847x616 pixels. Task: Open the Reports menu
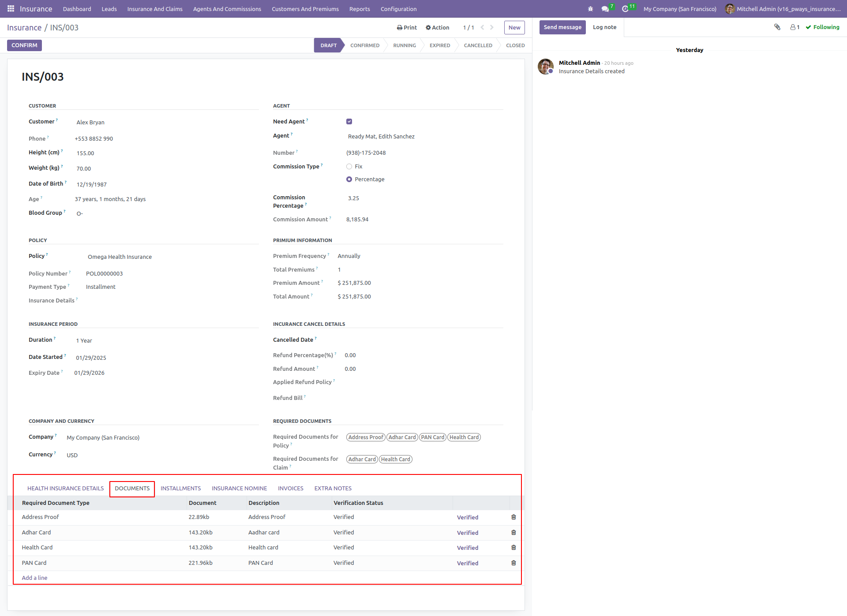tap(360, 9)
